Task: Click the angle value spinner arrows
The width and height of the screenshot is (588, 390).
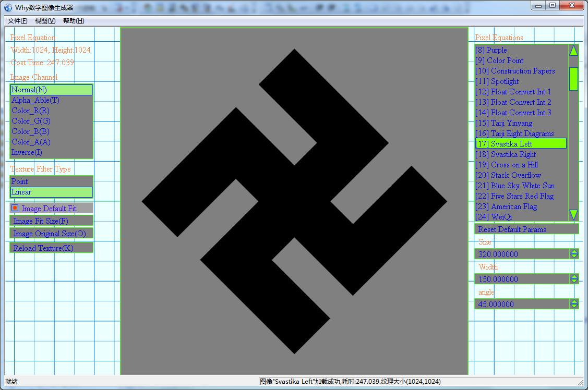Action: (x=574, y=304)
